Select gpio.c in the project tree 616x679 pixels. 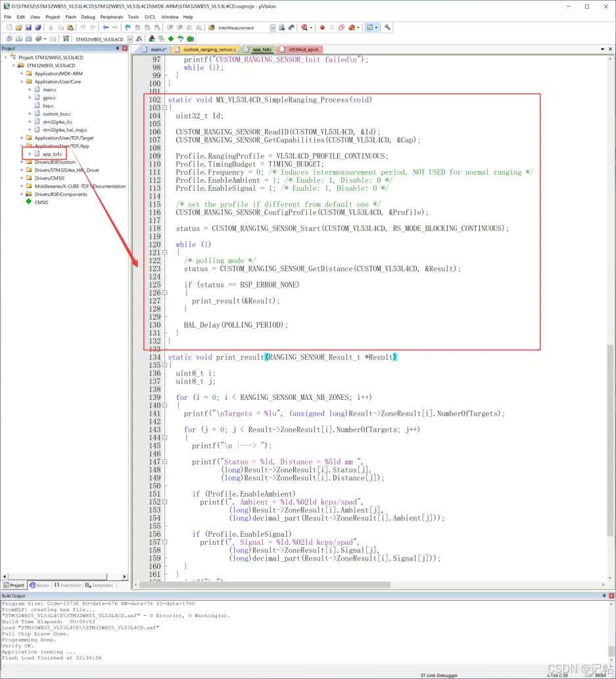click(49, 97)
